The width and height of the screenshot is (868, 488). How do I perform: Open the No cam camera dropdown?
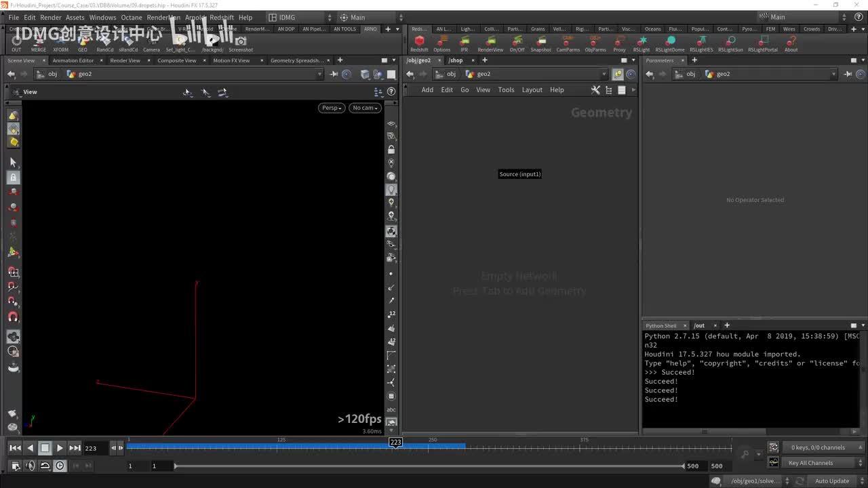(x=365, y=108)
